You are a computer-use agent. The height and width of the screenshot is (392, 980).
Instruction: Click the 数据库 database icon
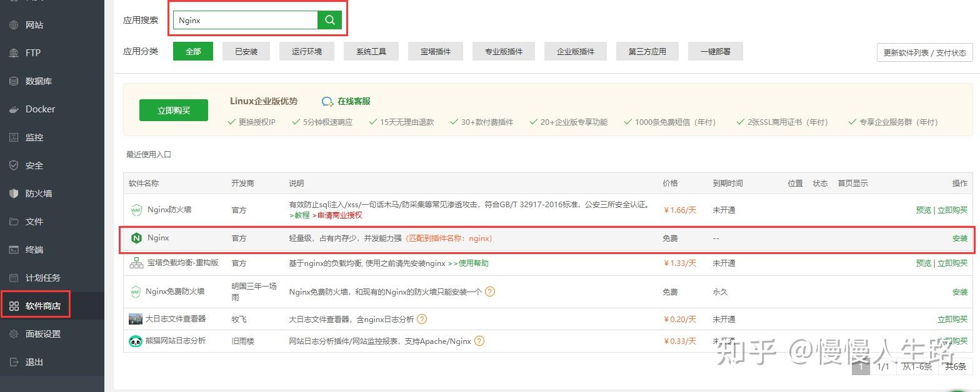coord(14,81)
